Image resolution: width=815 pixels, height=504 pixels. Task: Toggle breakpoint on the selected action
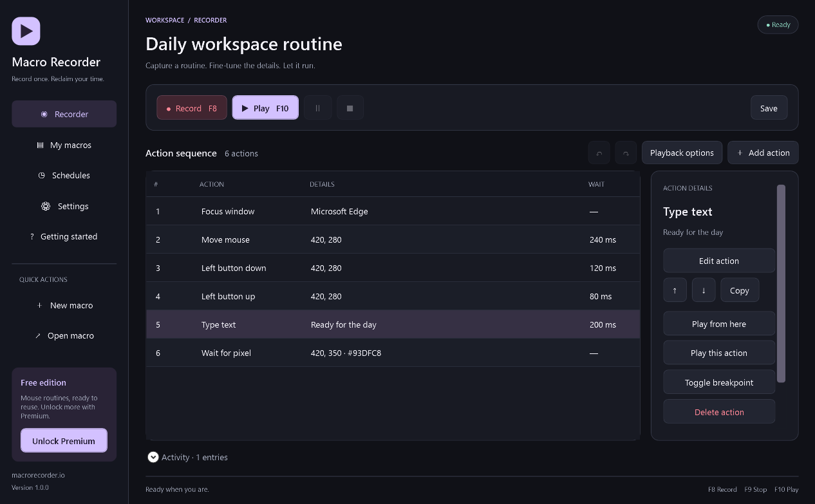pyautogui.click(x=719, y=382)
